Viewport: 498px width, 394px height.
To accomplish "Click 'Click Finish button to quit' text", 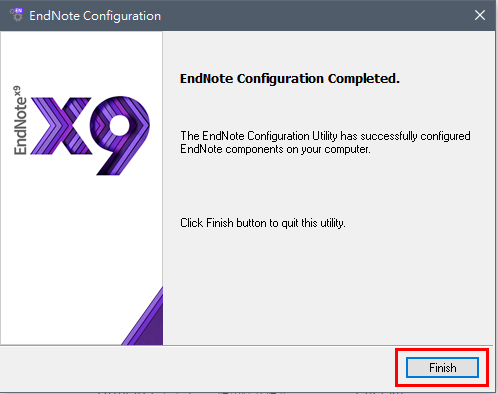I will [263, 223].
